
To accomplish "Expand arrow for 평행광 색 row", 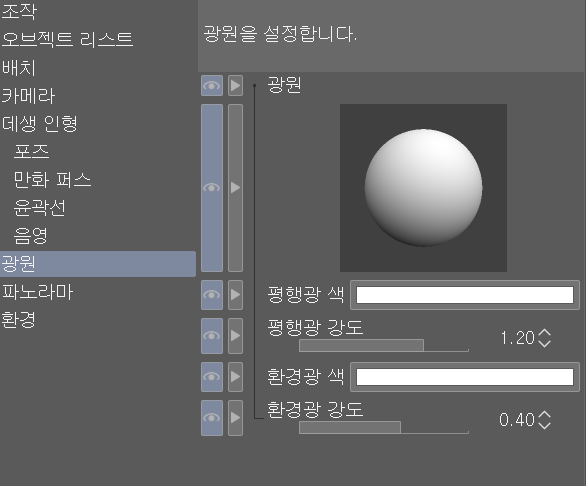I will (x=235, y=295).
